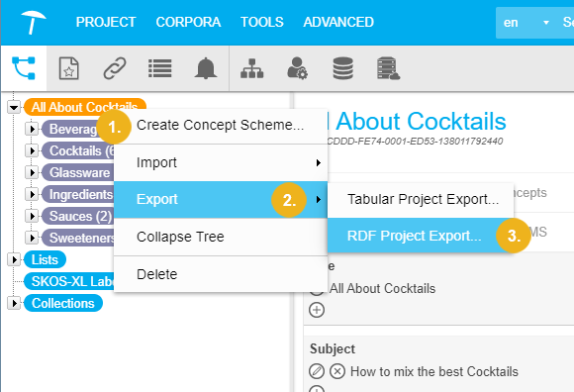Collapse the All About Cocktails tree node
The width and height of the screenshot is (574, 392).
(x=14, y=108)
